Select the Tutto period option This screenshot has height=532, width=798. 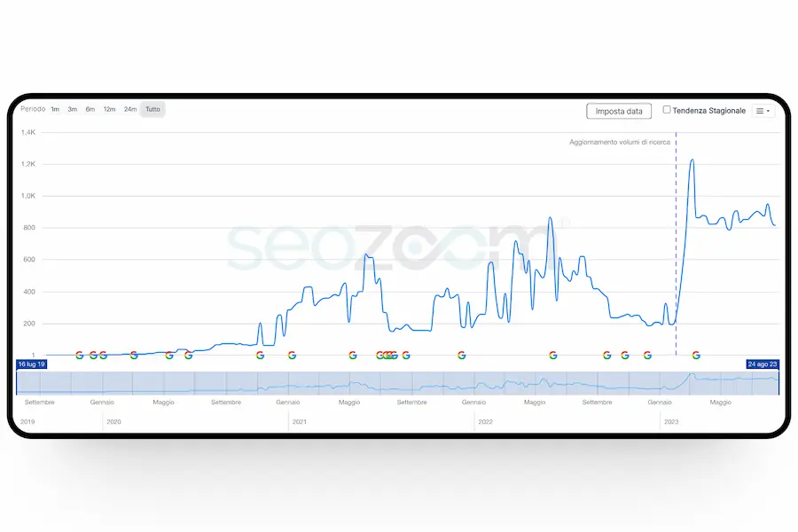pyautogui.click(x=153, y=109)
